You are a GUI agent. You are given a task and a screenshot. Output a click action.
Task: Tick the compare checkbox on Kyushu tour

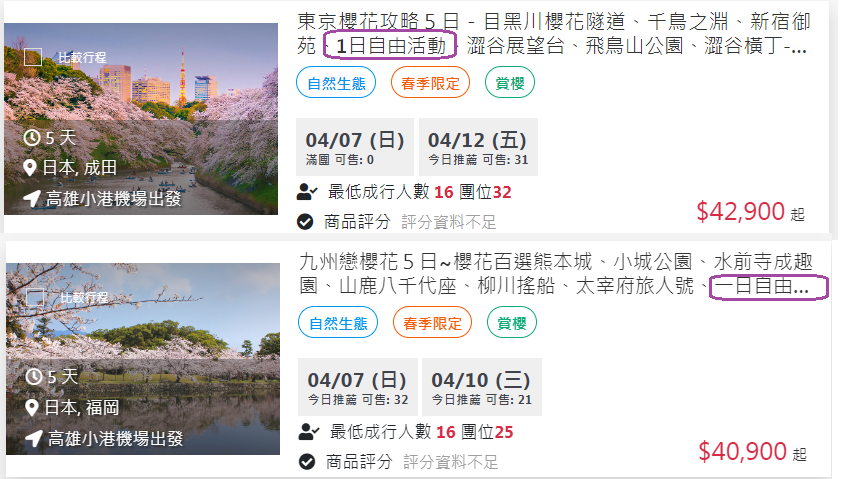pos(35,297)
